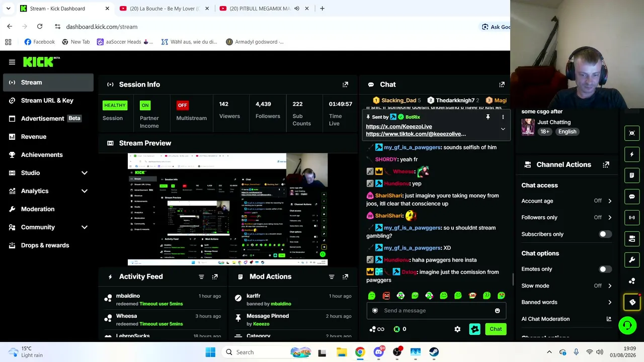Open Slow mode settings chevron
This screenshot has height=362, width=644.
(x=610, y=286)
